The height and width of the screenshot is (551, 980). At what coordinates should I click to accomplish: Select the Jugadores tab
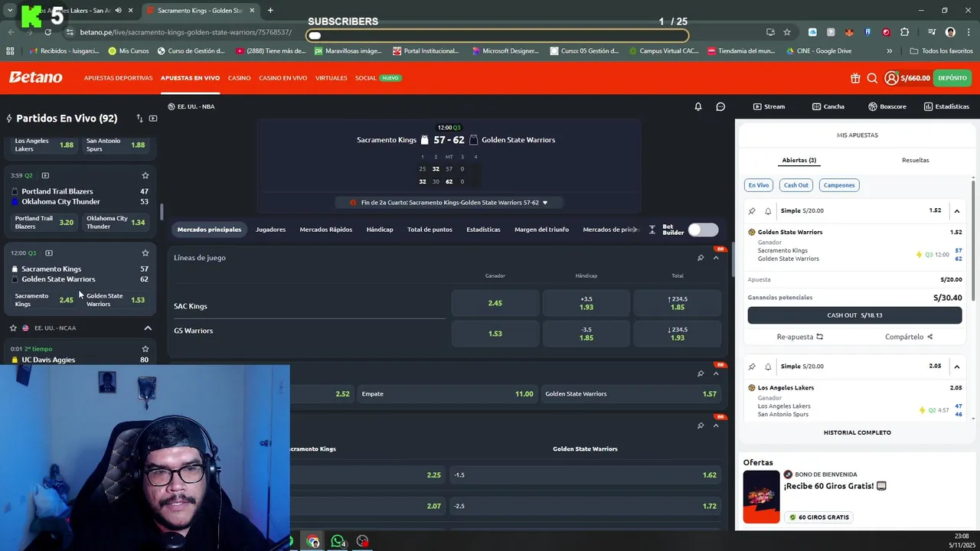[270, 230]
